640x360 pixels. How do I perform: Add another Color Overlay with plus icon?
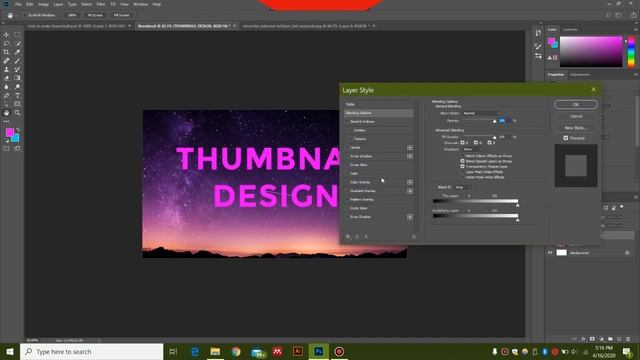click(x=410, y=182)
